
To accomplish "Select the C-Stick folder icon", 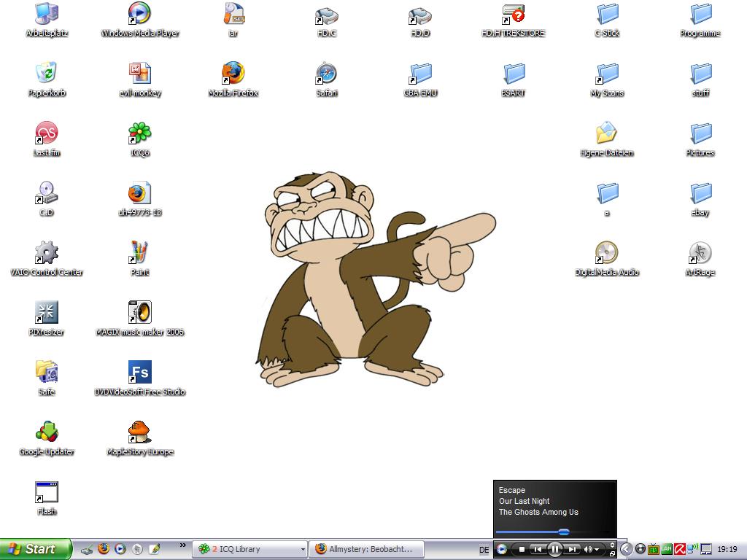I will (x=606, y=21).
